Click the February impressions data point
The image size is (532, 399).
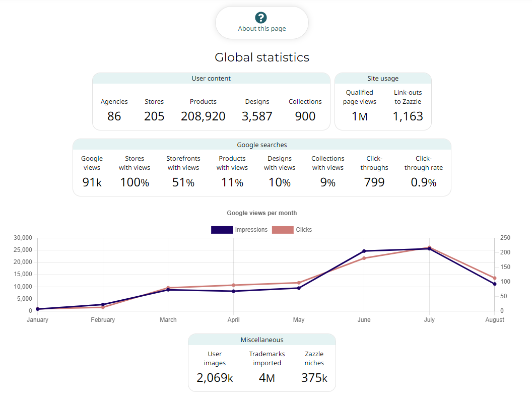click(x=103, y=305)
